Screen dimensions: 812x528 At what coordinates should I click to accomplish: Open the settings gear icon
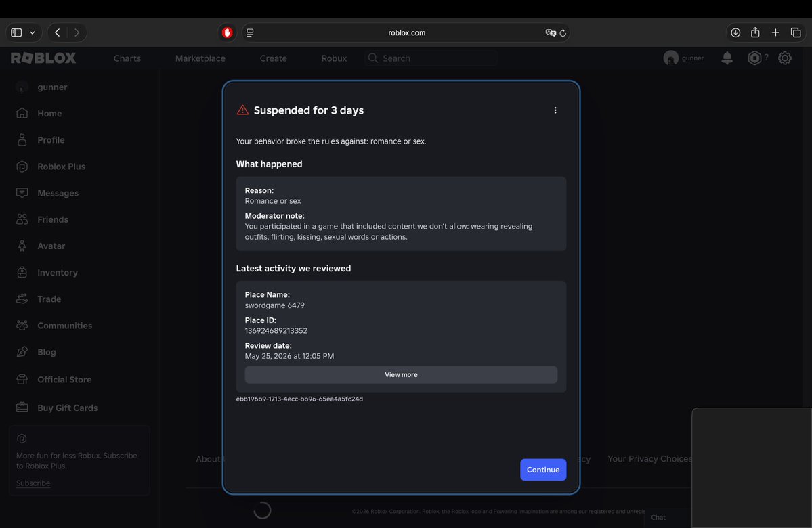point(784,58)
